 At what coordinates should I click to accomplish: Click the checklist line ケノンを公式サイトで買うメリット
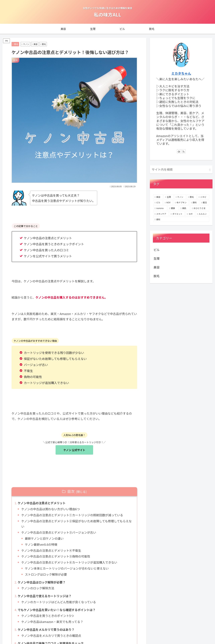click(x=48, y=256)
